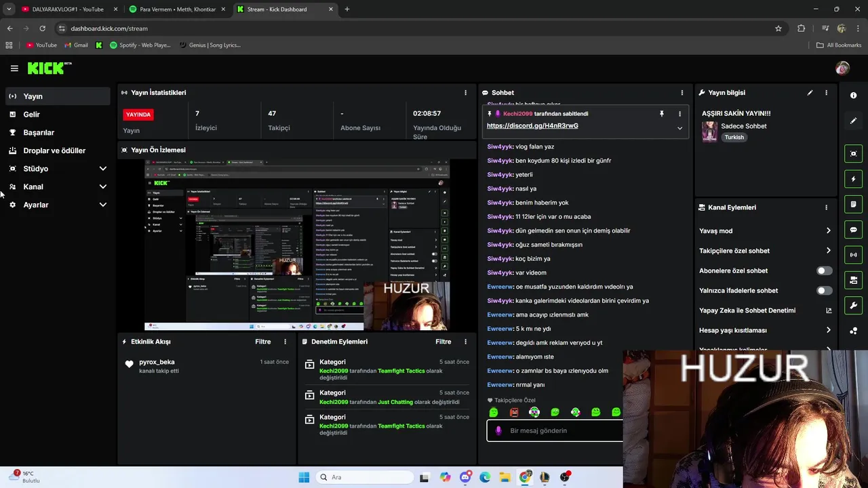Open Denetim Eylemleri three-dot menu
868x488 pixels.
tap(465, 342)
